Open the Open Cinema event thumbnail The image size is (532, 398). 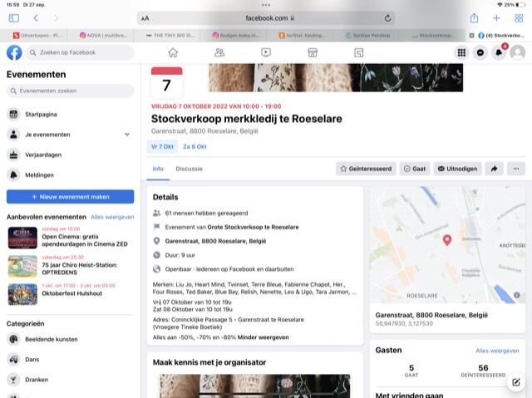[x=22, y=238]
